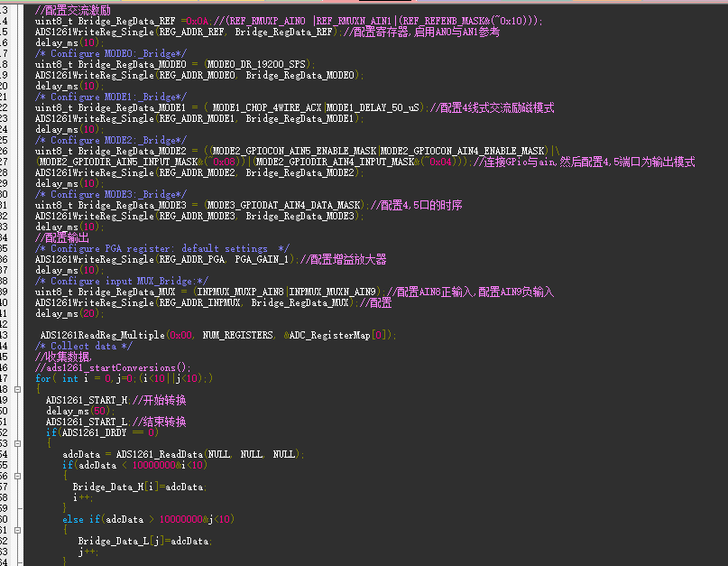Click the j++; statement
Viewport: 728px width, 566px height.
[88, 552]
